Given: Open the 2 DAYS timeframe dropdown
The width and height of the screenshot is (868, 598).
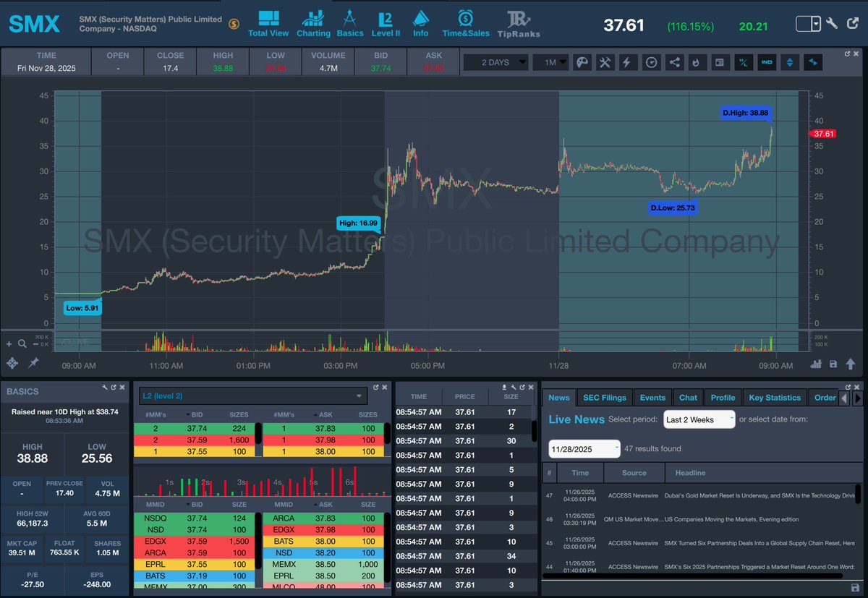Looking at the screenshot, I should click(495, 62).
